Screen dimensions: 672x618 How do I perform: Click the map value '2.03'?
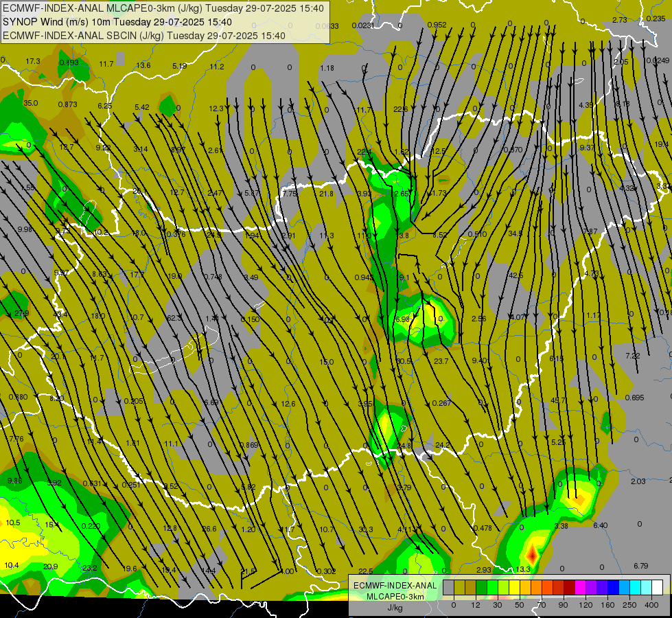click(638, 481)
